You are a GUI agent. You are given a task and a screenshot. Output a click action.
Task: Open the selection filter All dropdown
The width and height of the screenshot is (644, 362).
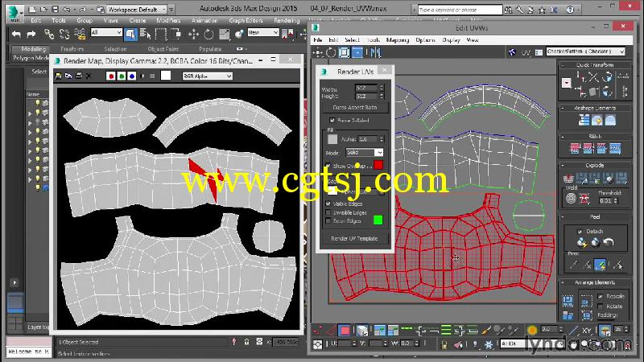click(x=106, y=32)
